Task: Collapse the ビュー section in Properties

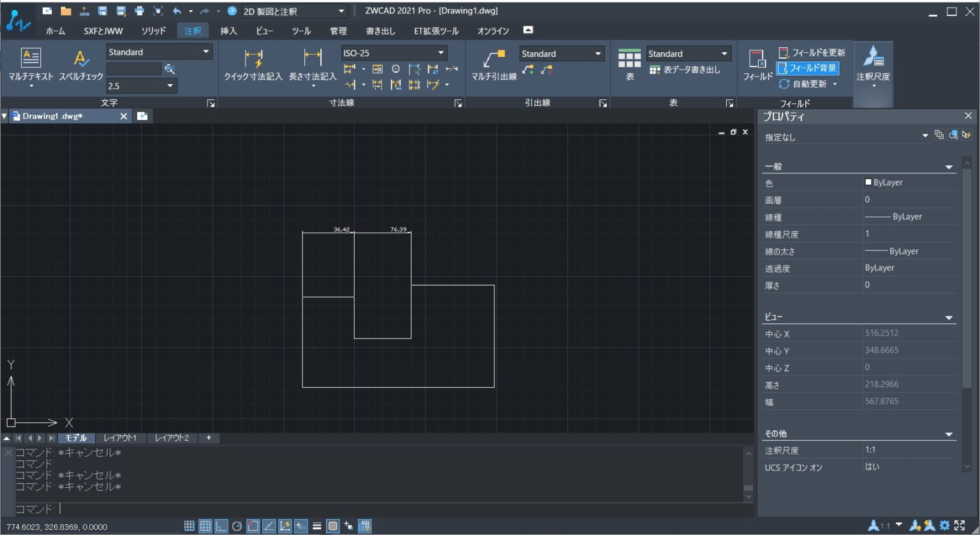Action: click(x=949, y=318)
